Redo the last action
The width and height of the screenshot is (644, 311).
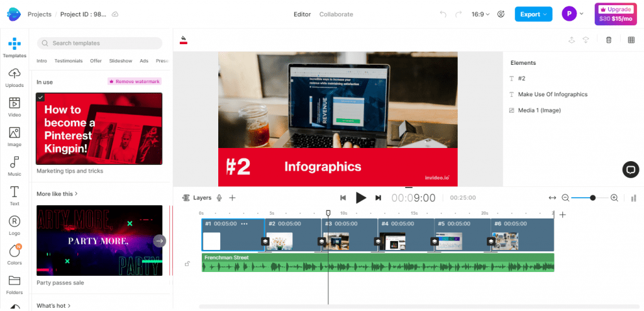[x=458, y=14]
